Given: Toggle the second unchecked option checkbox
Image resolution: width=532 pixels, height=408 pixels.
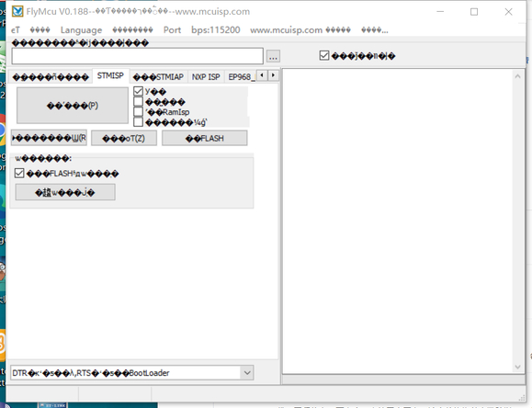Looking at the screenshot, I should pyautogui.click(x=138, y=101).
